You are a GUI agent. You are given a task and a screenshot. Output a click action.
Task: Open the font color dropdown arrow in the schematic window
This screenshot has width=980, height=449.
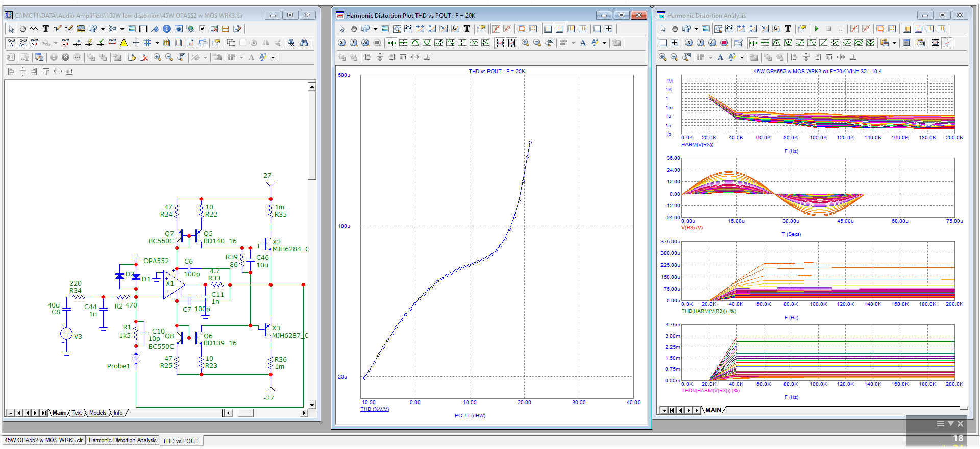273,57
